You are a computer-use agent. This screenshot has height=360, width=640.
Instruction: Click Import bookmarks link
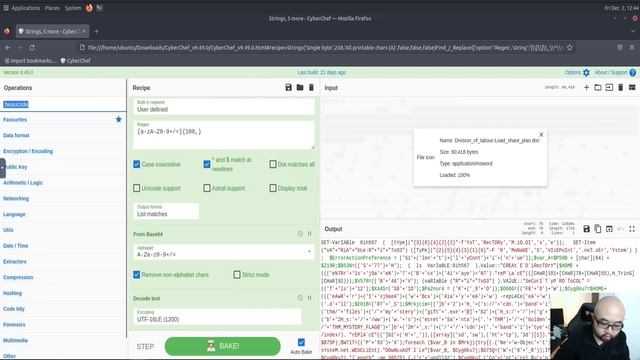coord(30,60)
